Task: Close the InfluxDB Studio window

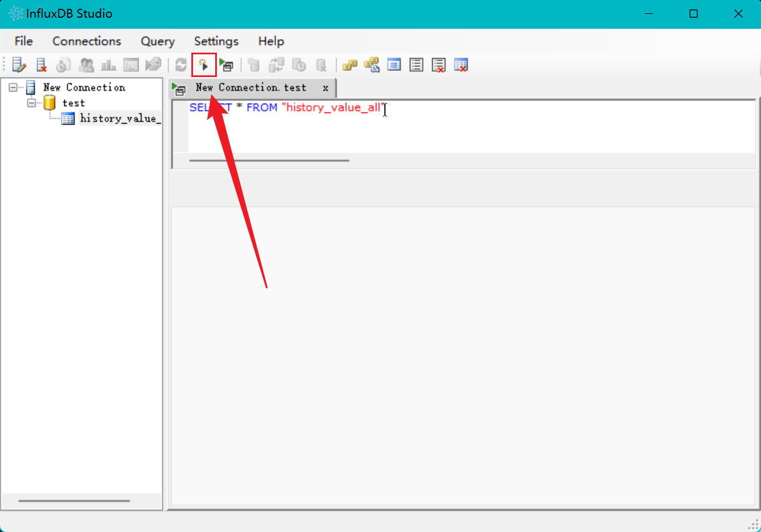Action: 738,14
